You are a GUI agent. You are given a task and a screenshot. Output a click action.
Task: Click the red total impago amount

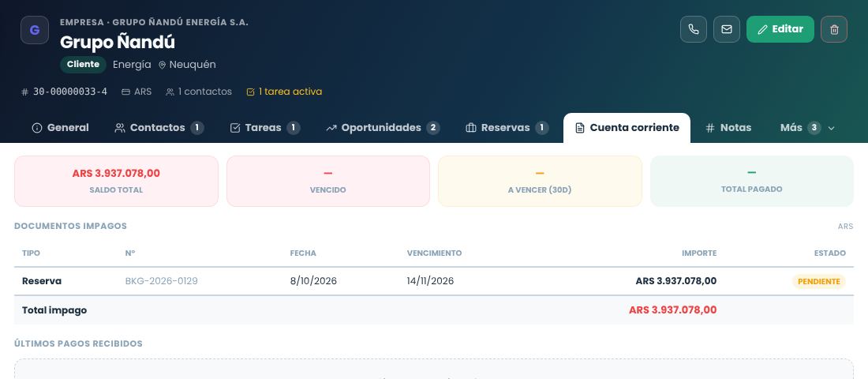672,310
